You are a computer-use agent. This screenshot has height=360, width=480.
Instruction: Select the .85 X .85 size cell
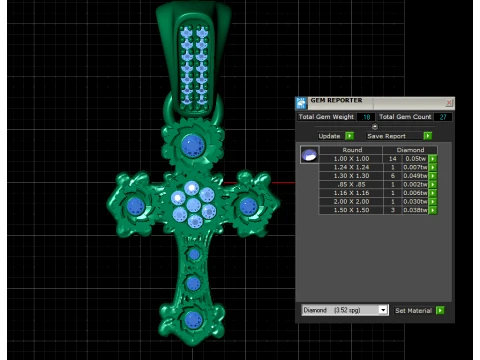coord(351,184)
